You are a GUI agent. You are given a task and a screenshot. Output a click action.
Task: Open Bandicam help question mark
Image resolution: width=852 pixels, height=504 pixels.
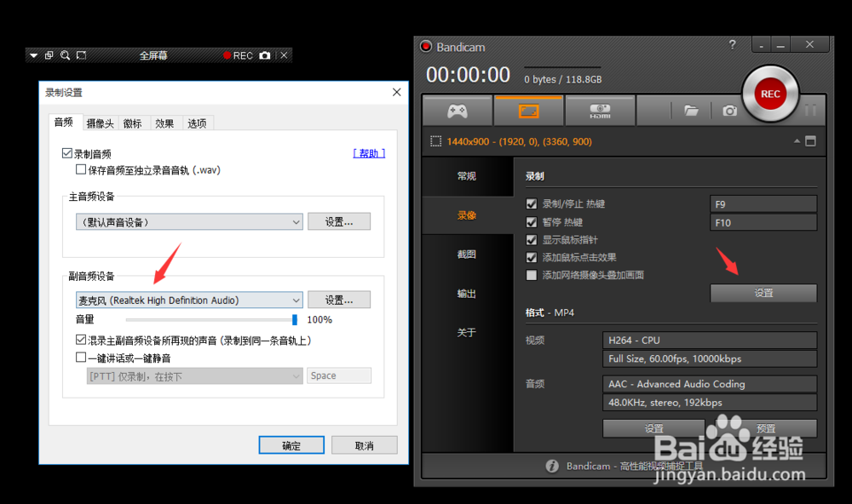pos(732,44)
